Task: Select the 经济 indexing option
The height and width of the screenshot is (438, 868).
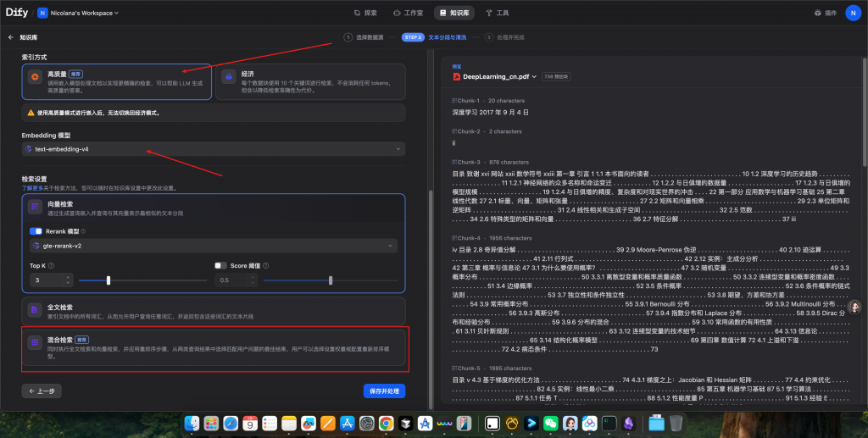Action: tap(309, 81)
